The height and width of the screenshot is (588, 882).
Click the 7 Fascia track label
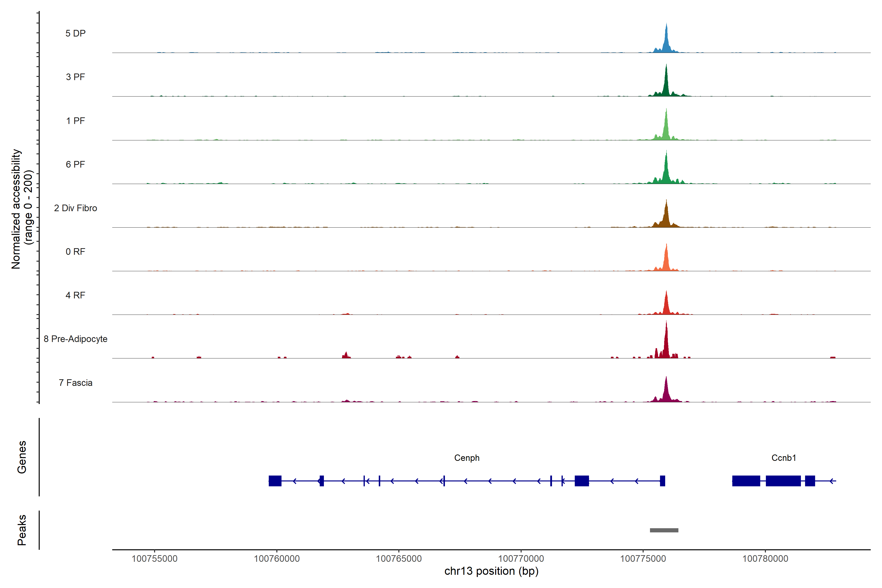point(75,382)
